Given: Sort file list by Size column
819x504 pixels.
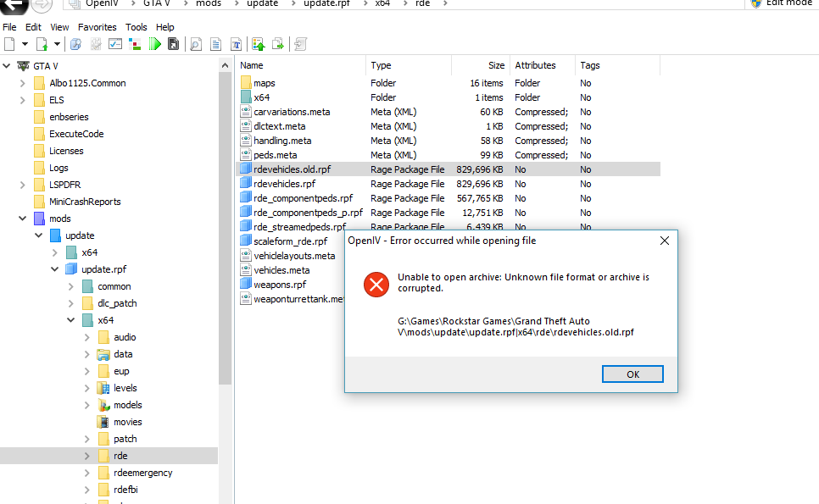Looking at the screenshot, I should click(496, 65).
